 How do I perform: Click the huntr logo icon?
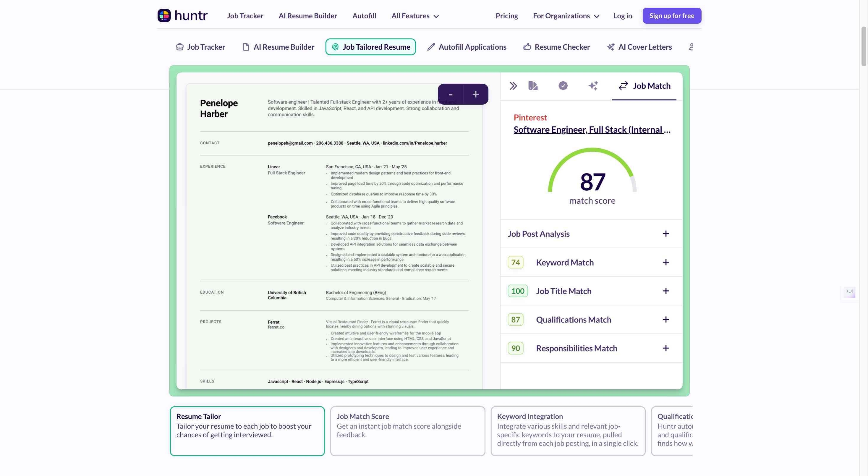(164, 15)
